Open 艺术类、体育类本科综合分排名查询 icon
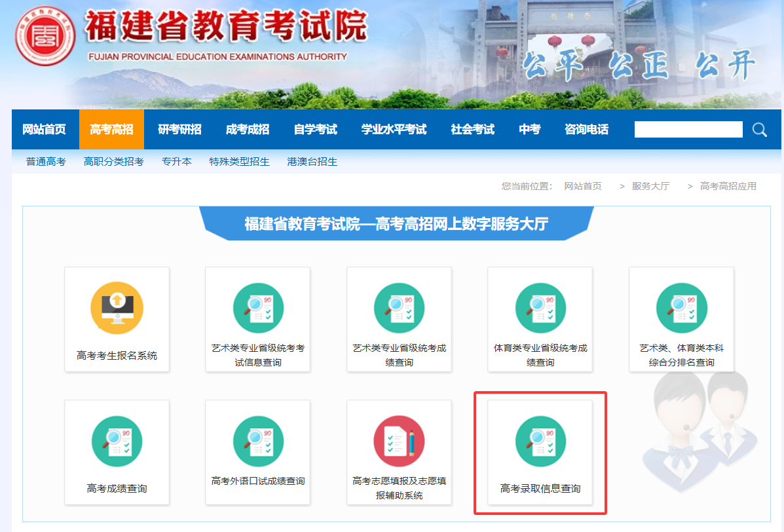The height and width of the screenshot is (532, 784). 682,308
